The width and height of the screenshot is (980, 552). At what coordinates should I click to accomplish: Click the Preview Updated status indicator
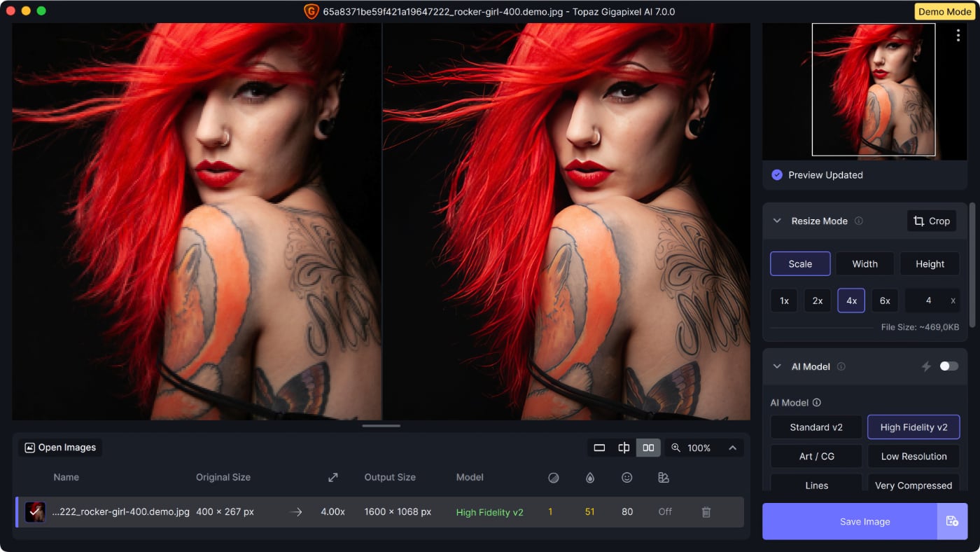(x=817, y=175)
